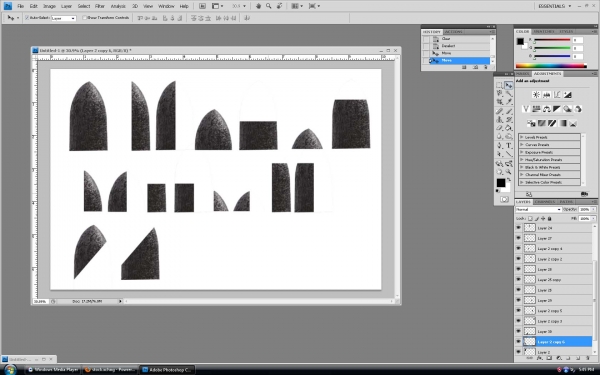Select the Clone Stamp tool
This screenshot has height=375, width=600.
(x=499, y=120)
